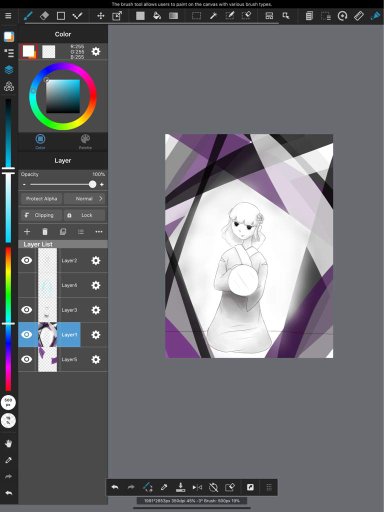384x512 pixels.
Task: Click the Add layer plus icon
Action: (x=27, y=232)
